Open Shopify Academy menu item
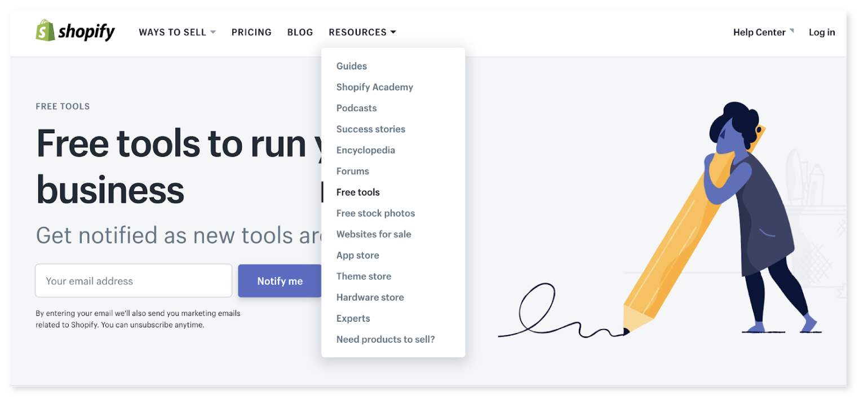Image resolution: width=868 pixels, height=408 pixels. (374, 87)
